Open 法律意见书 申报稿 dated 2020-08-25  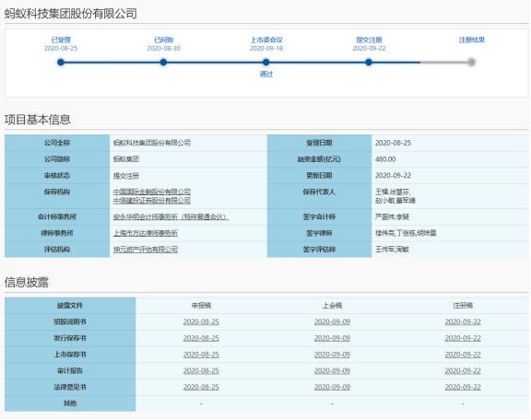pos(201,387)
